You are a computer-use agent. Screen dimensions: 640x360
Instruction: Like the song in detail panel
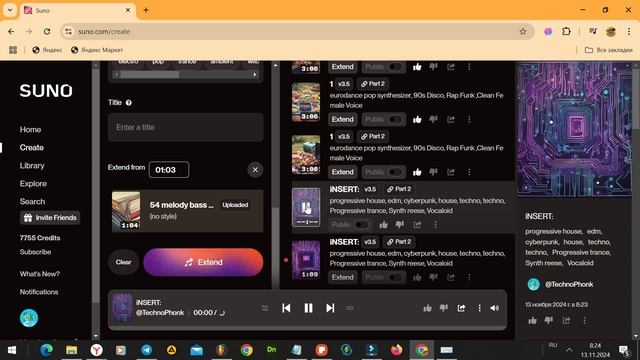[532, 321]
